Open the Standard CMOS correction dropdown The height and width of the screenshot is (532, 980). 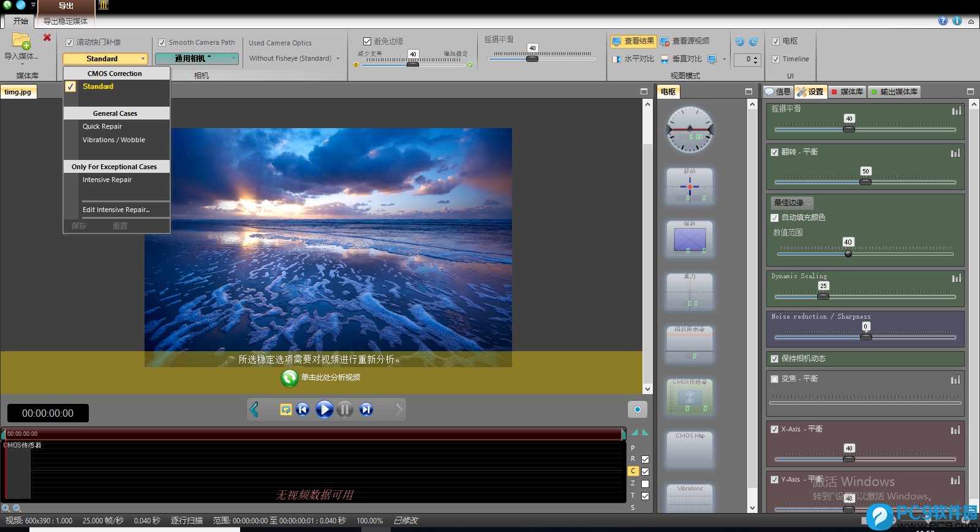pyautogui.click(x=105, y=59)
